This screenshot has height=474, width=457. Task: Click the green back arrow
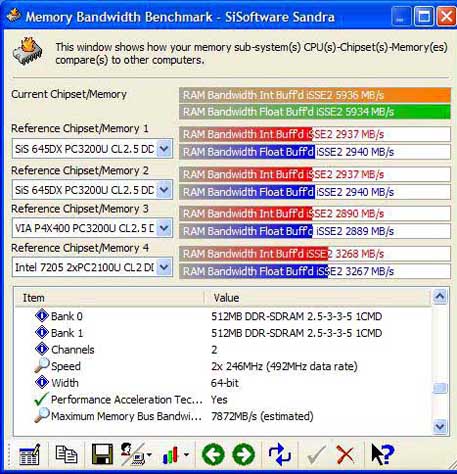tap(213, 454)
